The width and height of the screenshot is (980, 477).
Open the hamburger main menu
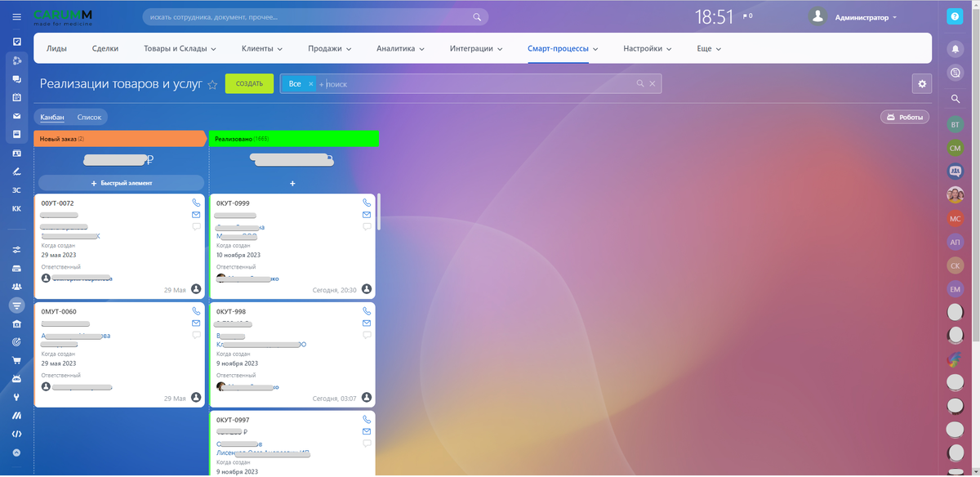tap(17, 16)
